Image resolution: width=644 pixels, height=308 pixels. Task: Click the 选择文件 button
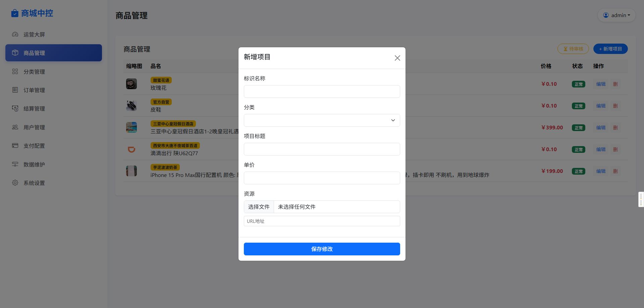pyautogui.click(x=259, y=207)
